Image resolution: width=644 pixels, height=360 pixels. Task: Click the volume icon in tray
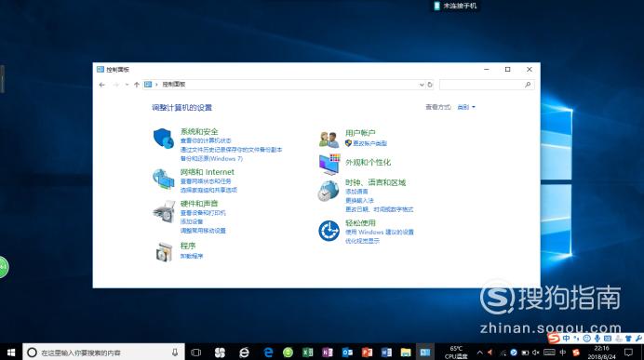(x=535, y=353)
